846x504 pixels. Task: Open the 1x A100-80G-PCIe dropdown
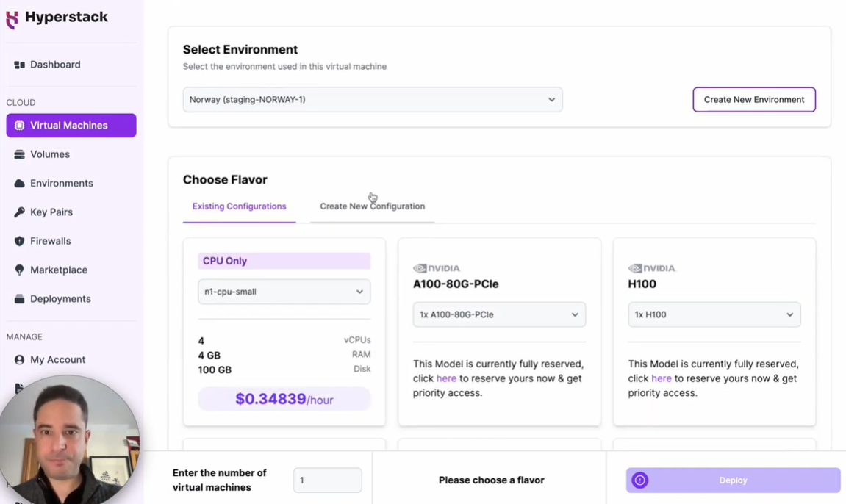pyautogui.click(x=499, y=314)
